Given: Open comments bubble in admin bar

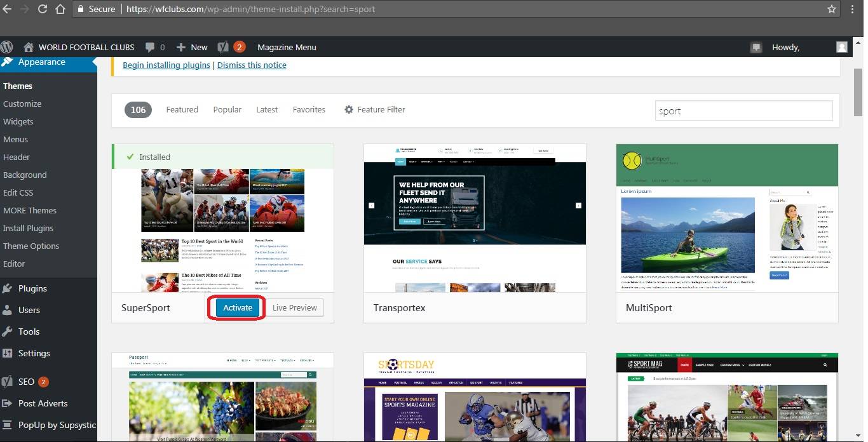Looking at the screenshot, I should (150, 47).
